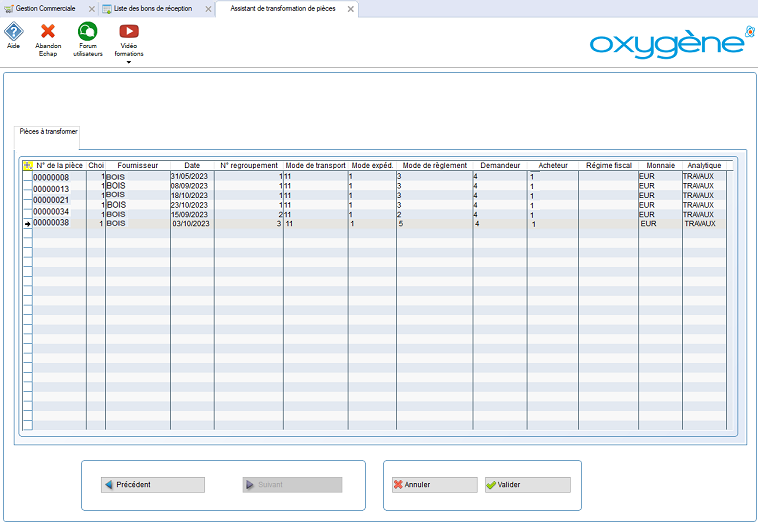The width and height of the screenshot is (758, 525).
Task: Switch to the Gestion Commerciale tab
Action: [x=45, y=8]
